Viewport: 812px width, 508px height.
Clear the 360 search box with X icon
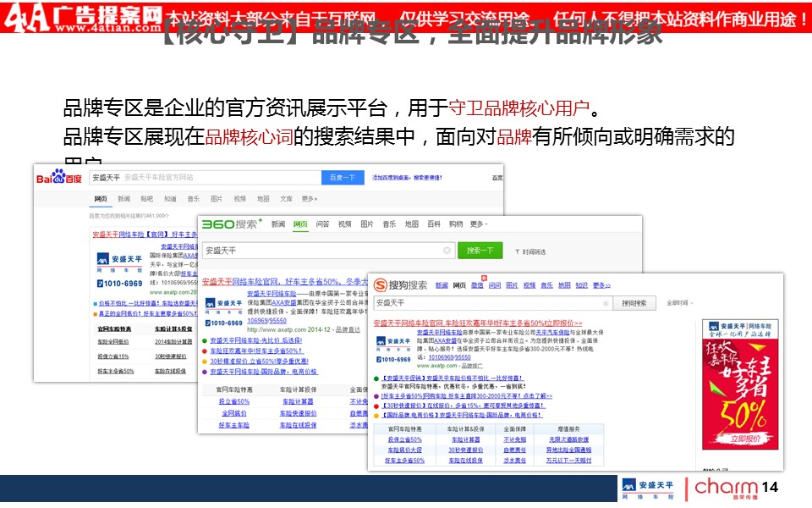[x=447, y=251]
